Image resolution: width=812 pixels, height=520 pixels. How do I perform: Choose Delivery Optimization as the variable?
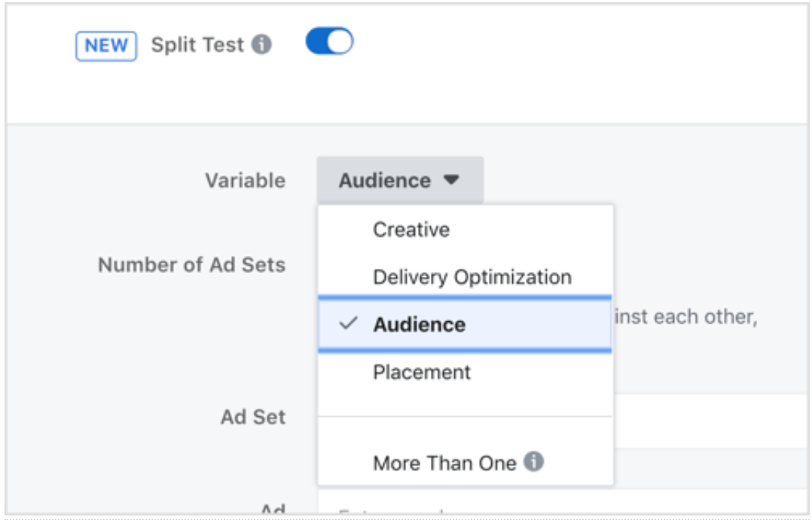click(472, 277)
